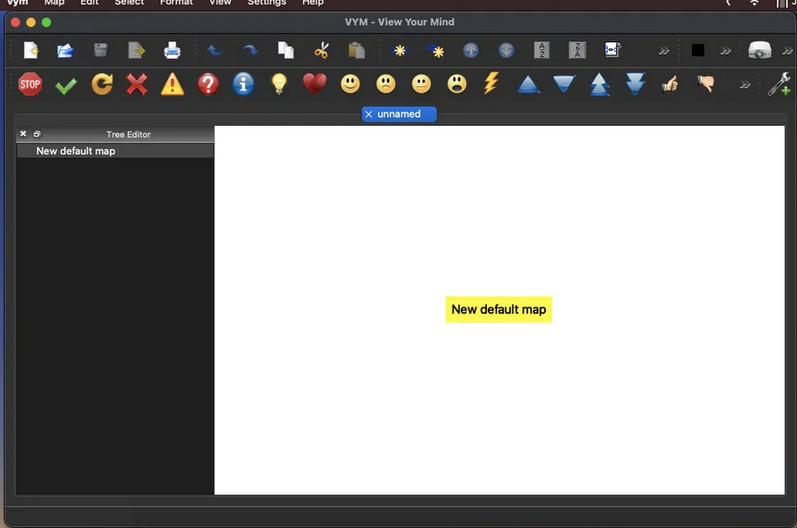
Task: Print the map using the printer icon
Action: pos(172,50)
